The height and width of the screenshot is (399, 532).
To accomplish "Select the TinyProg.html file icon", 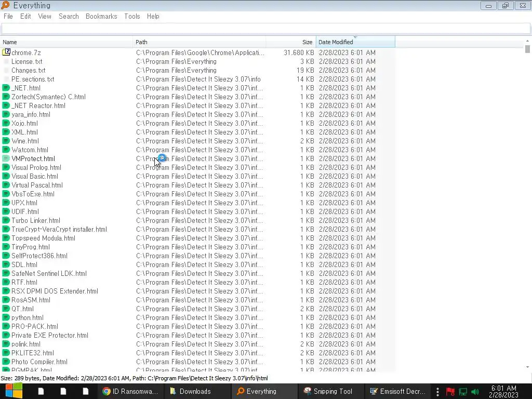I will 6,247.
